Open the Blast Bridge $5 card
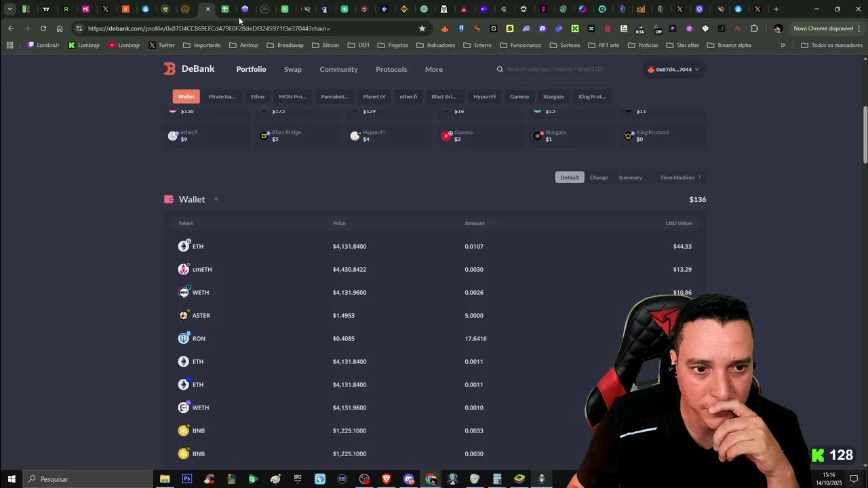Viewport: 868px width, 488px height. point(298,136)
